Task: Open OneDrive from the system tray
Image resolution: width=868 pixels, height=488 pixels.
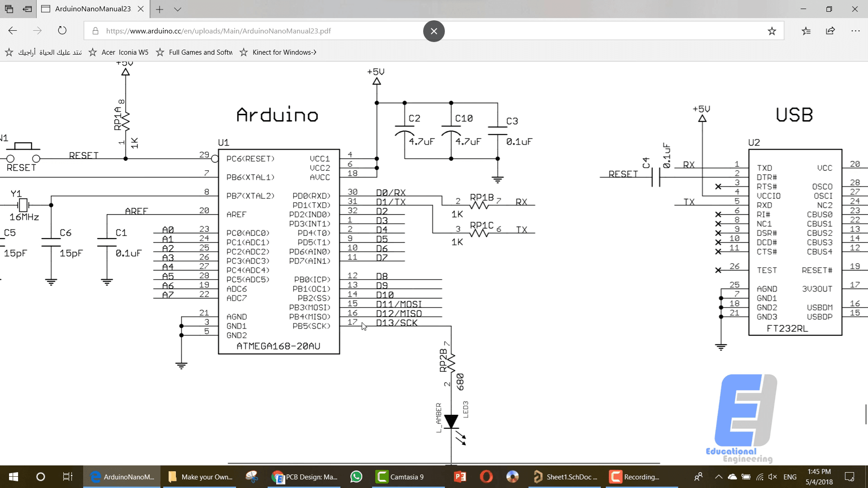Action: pyautogui.click(x=733, y=477)
